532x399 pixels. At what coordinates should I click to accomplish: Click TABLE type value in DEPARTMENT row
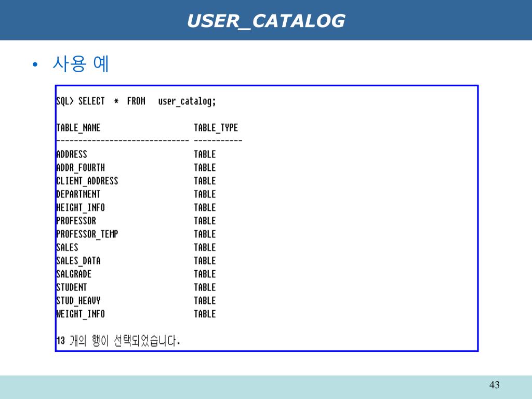205,194
